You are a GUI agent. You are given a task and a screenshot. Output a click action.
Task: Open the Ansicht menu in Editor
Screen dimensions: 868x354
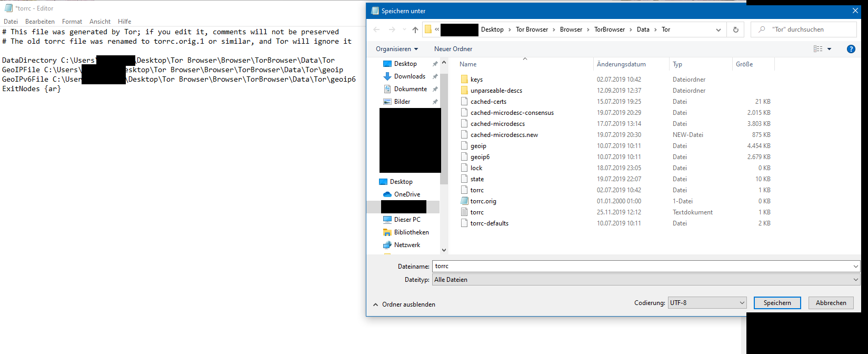coord(100,22)
